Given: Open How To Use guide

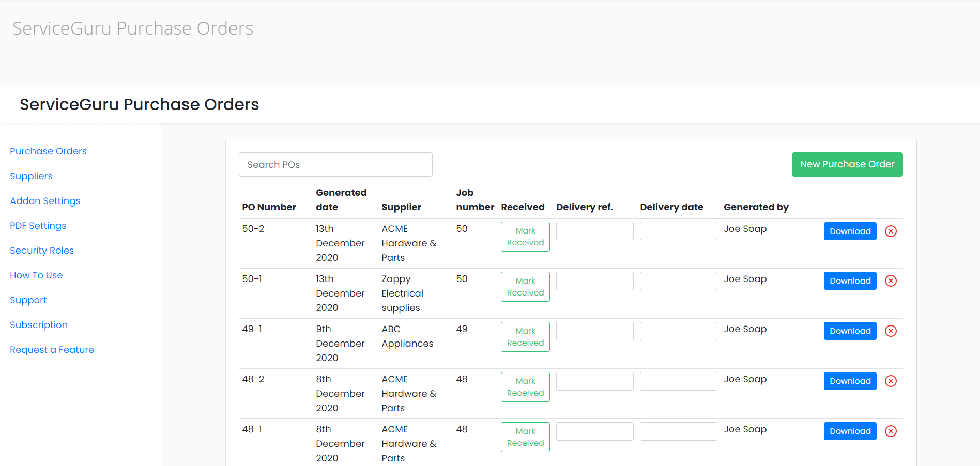Looking at the screenshot, I should point(36,275).
